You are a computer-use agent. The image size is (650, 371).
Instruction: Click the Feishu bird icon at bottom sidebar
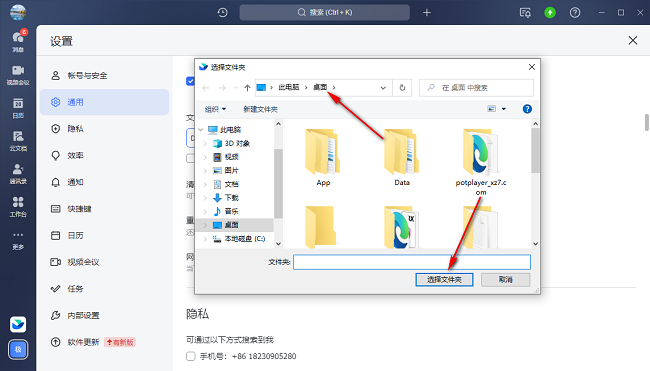(18, 324)
